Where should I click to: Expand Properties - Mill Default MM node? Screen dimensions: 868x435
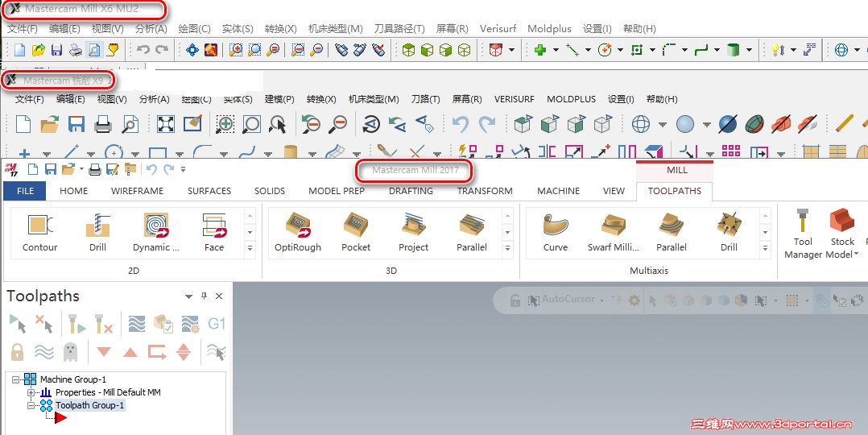coord(31,392)
